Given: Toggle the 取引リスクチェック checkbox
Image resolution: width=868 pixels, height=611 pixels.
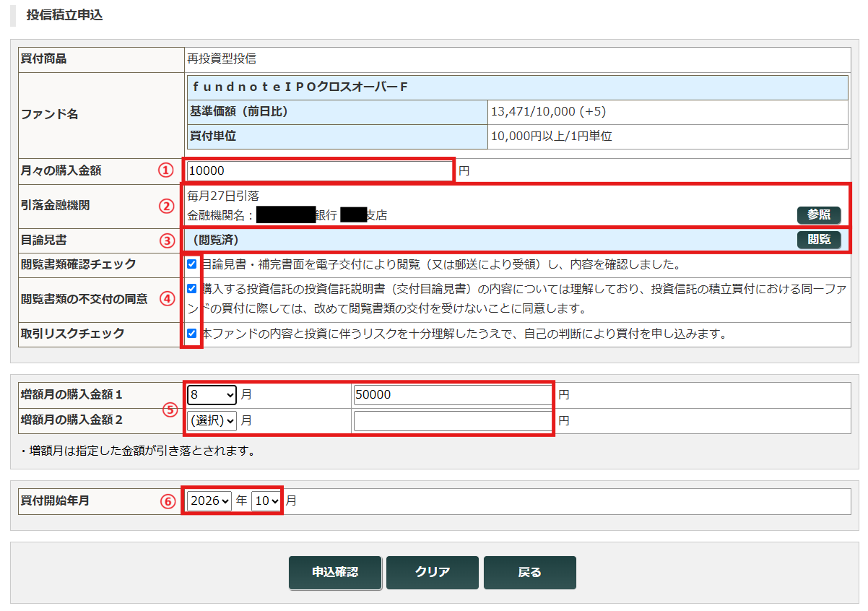Looking at the screenshot, I should pos(191,334).
